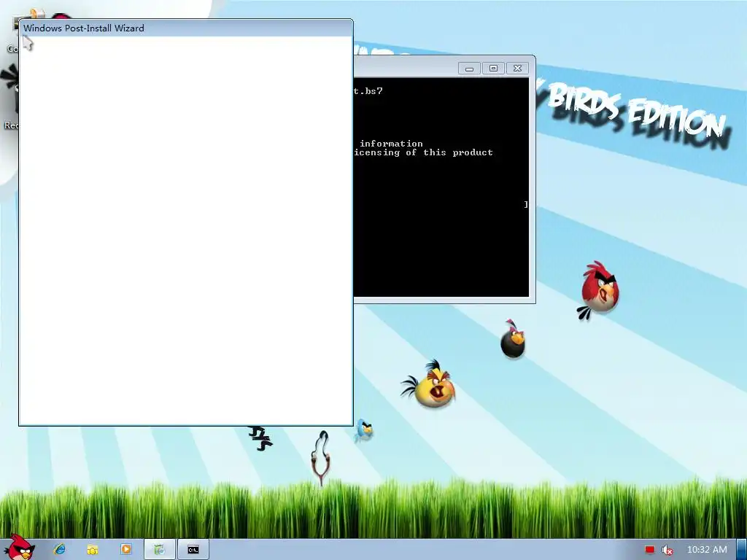
Task: Open the muted volume tray icon
Action: pos(667,550)
